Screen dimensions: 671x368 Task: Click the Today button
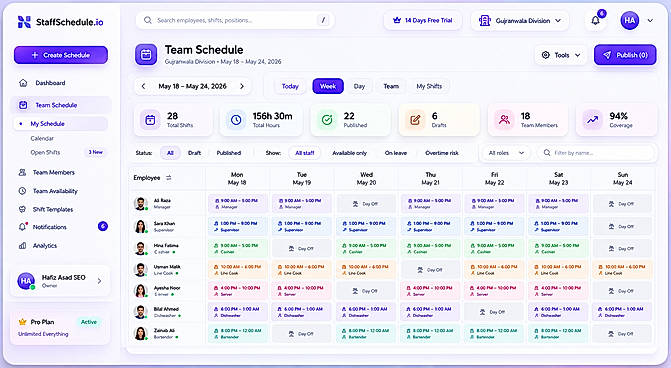click(x=290, y=86)
